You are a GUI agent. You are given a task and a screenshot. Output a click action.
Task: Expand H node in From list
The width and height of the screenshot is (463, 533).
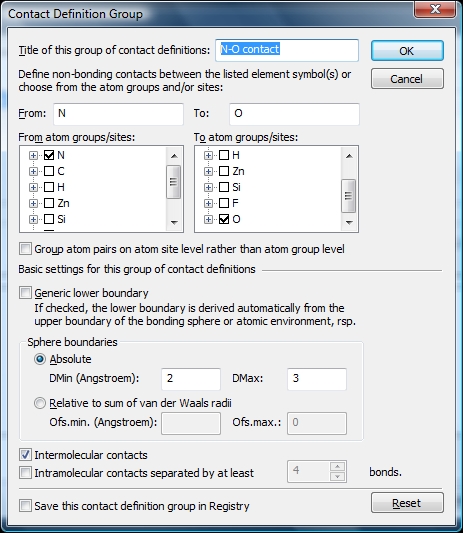pyautogui.click(x=33, y=187)
